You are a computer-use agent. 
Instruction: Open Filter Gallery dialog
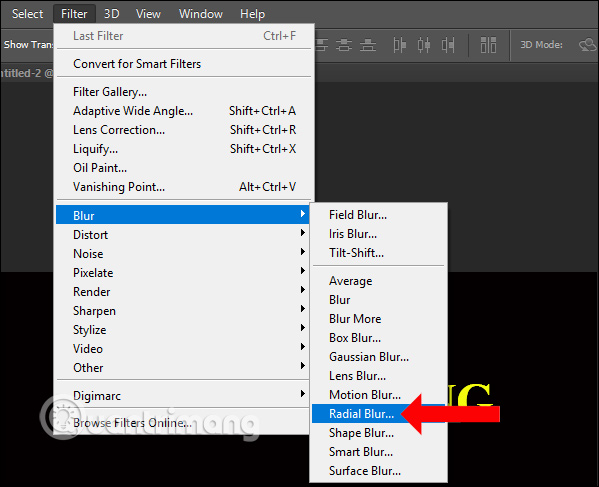tap(184, 92)
